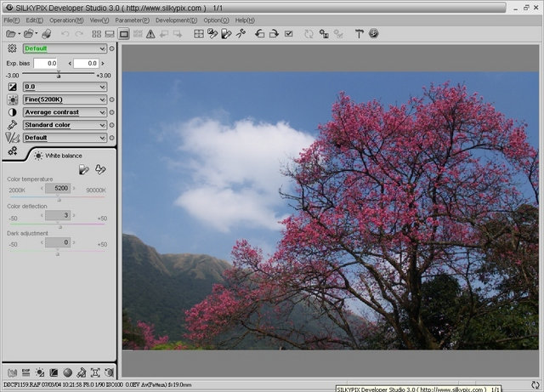
Task: Click Color temperature 5200 value field
Action: [x=58, y=188]
